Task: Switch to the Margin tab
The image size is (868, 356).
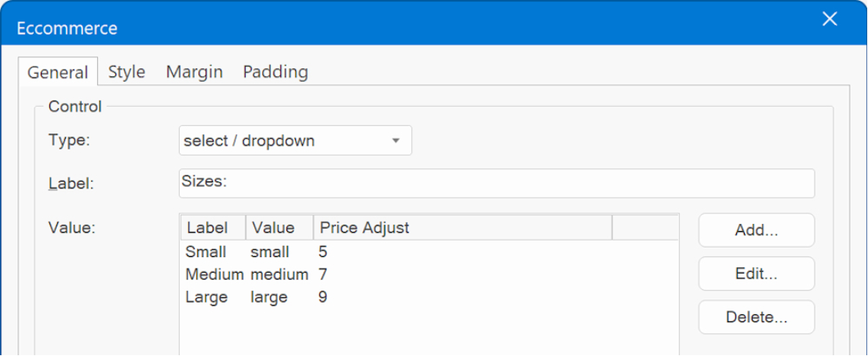Action: pyautogui.click(x=195, y=72)
